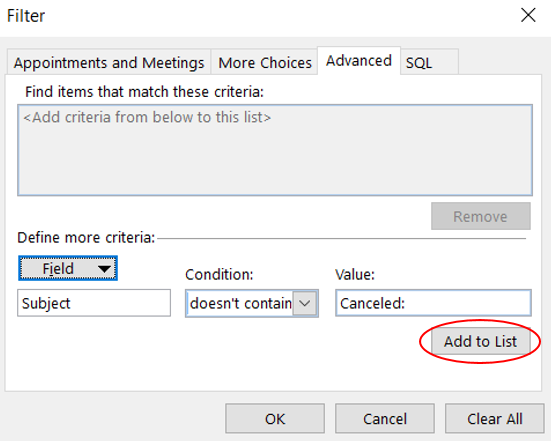Viewport: 551px width, 441px height.
Task: Click the "Add criteria from below" placeholder
Action: click(147, 117)
